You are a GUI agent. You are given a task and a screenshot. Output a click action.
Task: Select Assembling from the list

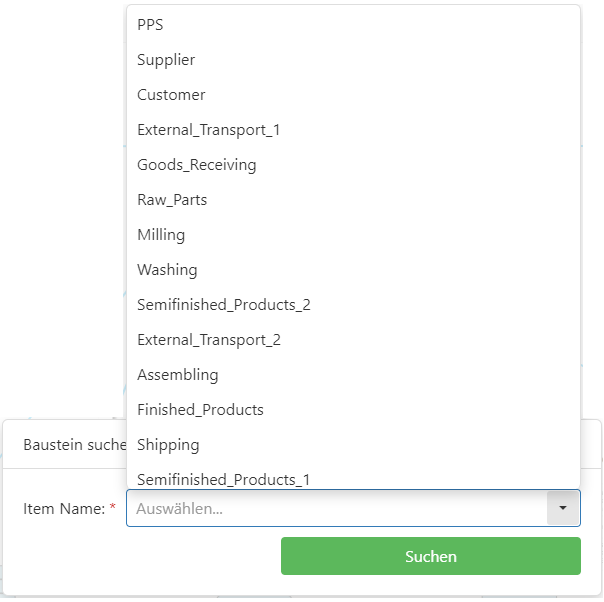tap(178, 375)
